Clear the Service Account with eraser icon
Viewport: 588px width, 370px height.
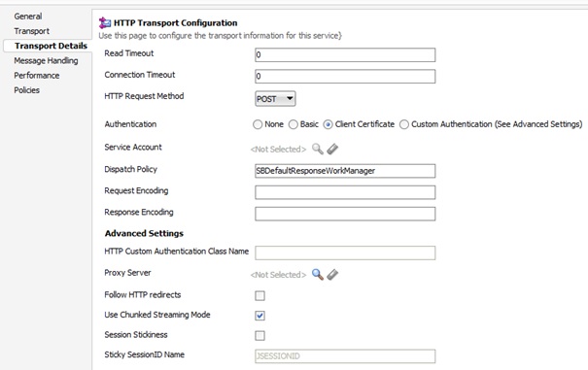332,149
